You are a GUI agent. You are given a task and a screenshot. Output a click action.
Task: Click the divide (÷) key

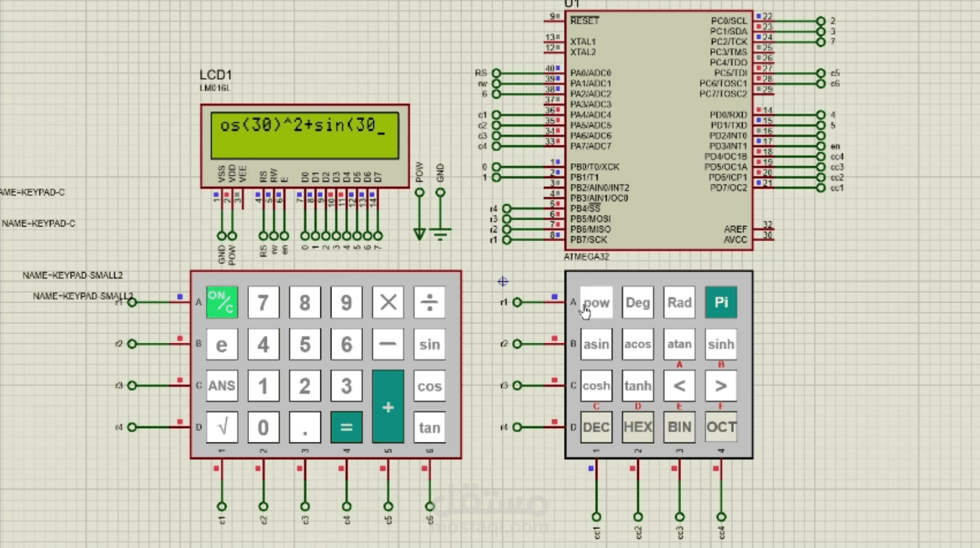[x=429, y=302]
